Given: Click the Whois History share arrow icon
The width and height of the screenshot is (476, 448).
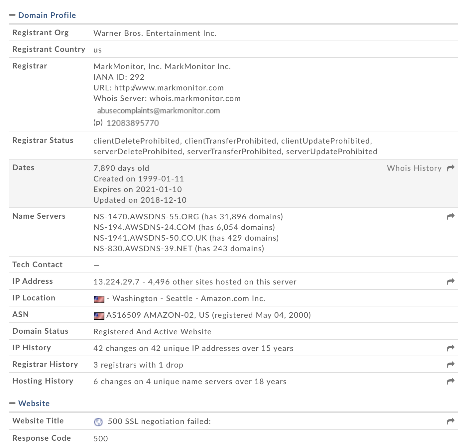Looking at the screenshot, I should (x=451, y=168).
